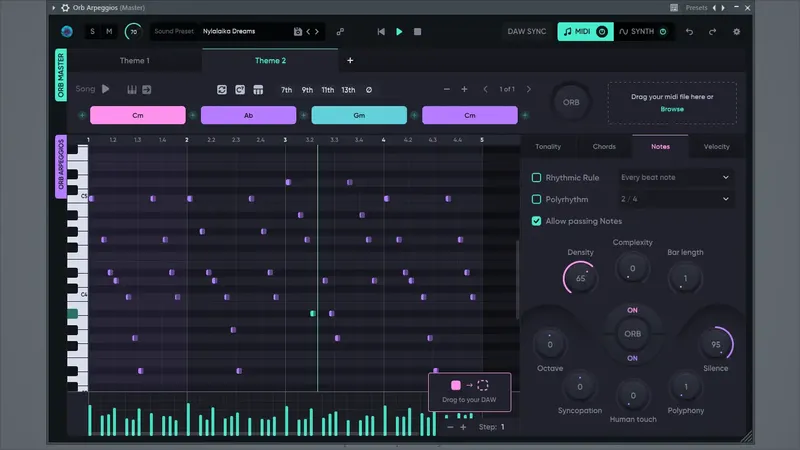The image size is (800, 450).
Task: Click the clear extensions icon after 13th
Action: coord(369,90)
